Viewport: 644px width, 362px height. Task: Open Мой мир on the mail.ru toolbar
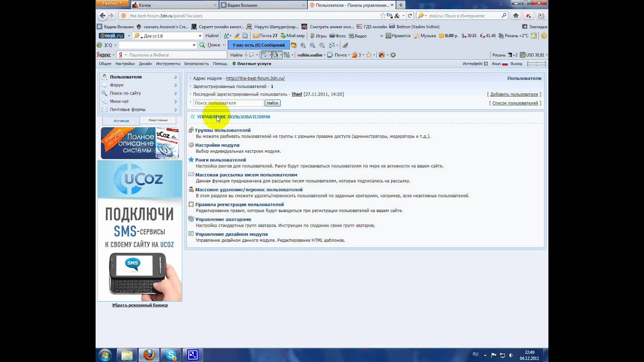[x=293, y=36]
